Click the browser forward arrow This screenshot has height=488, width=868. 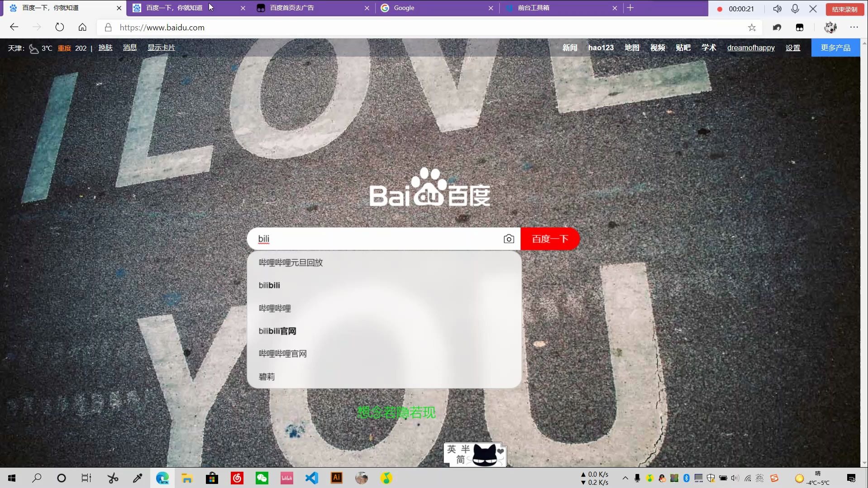[x=37, y=27]
